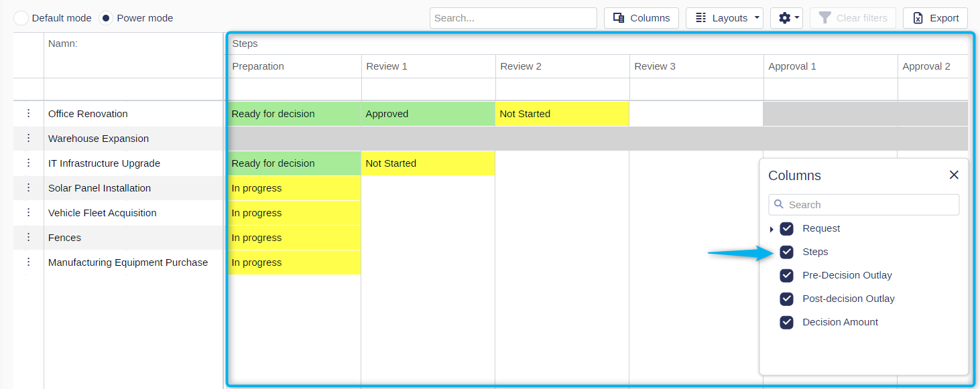This screenshot has width=980, height=389.
Task: Focus the Columns panel search field
Action: point(864,205)
